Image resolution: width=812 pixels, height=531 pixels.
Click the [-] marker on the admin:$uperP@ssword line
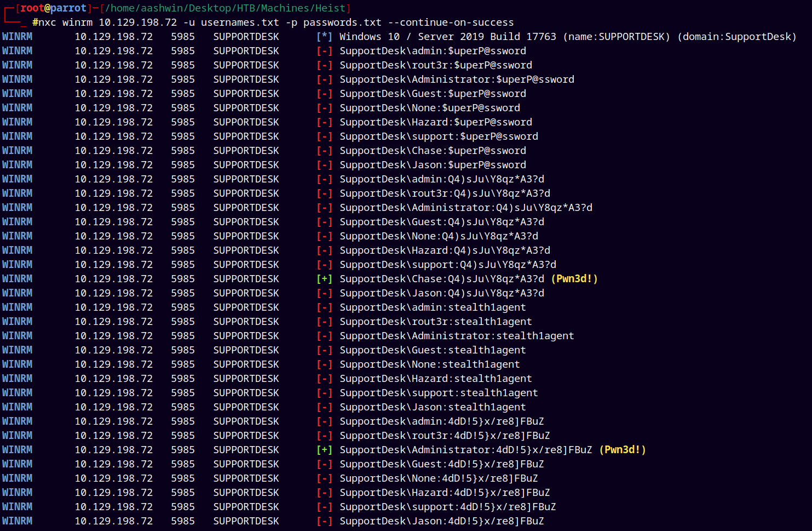pyautogui.click(x=324, y=51)
